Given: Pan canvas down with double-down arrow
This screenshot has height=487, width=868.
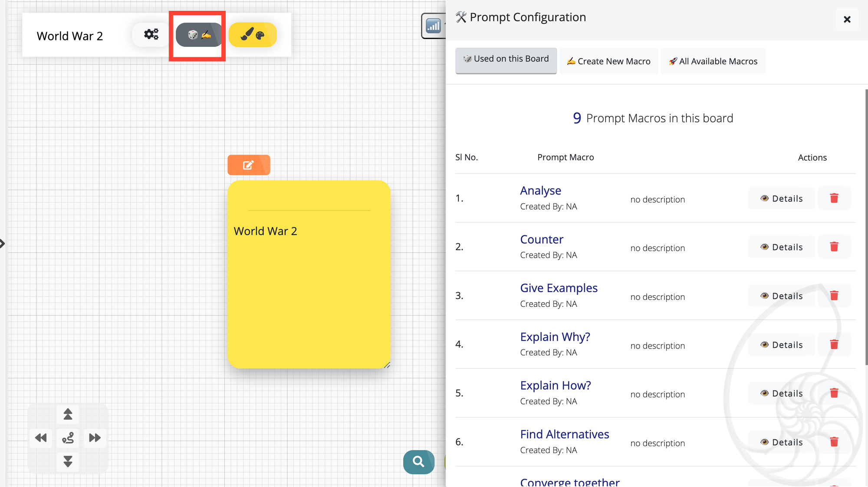Looking at the screenshot, I should [68, 461].
